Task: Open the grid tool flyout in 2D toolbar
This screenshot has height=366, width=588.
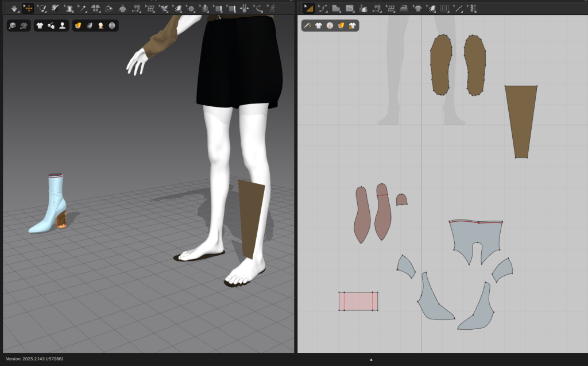Action: (x=390, y=9)
